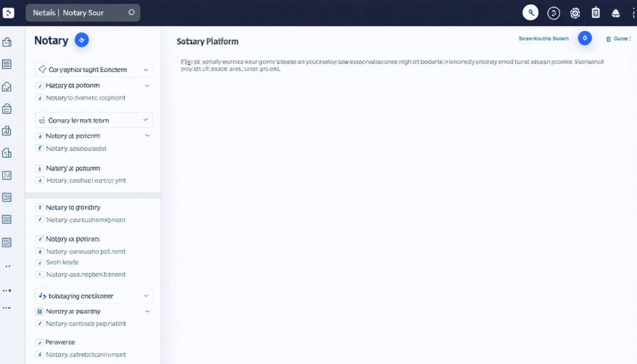Toggle the box beside 'Sirch koyde'

39,262
